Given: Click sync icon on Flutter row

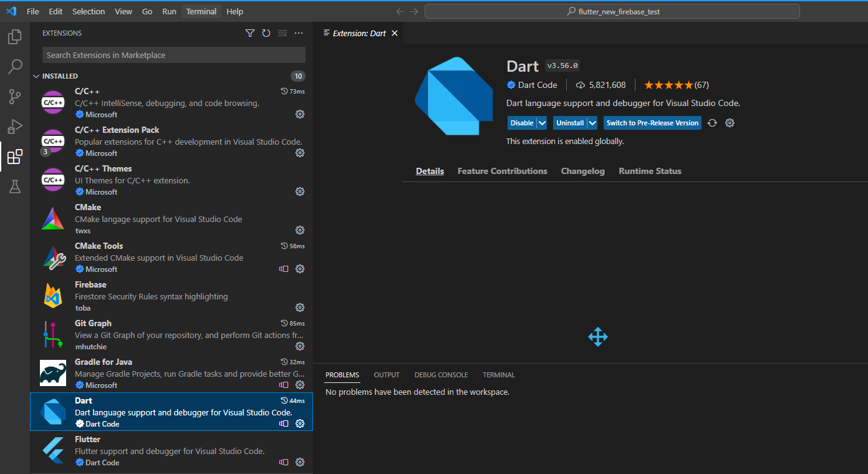Looking at the screenshot, I should click(284, 462).
